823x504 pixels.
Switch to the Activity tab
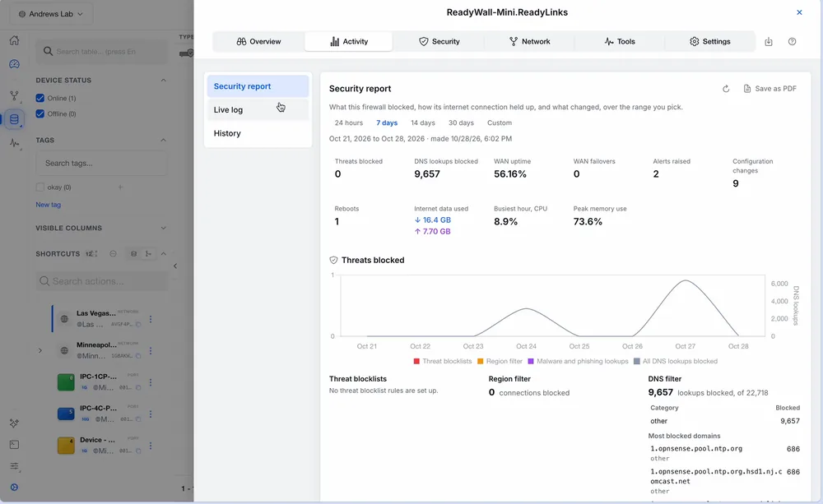(348, 41)
